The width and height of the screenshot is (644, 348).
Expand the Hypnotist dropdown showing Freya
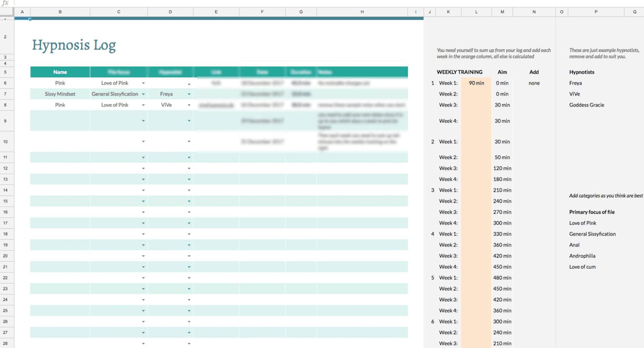[x=189, y=94]
